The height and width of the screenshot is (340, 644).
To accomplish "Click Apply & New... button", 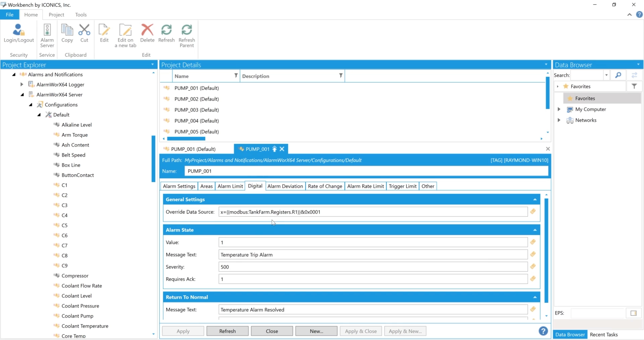I will [405, 331].
